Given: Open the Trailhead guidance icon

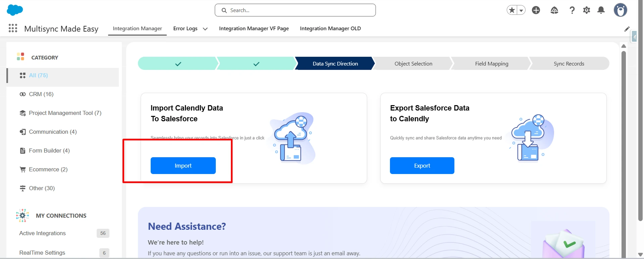Looking at the screenshot, I should [554, 10].
